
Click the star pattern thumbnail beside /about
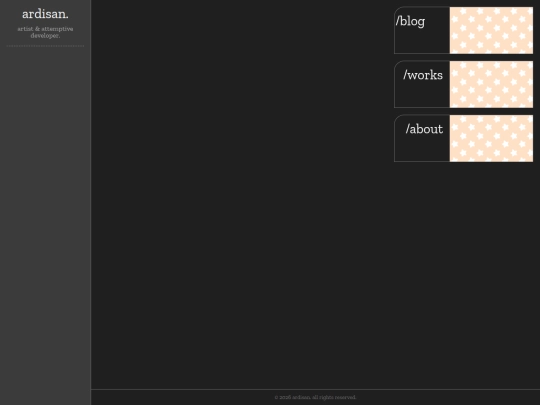pyautogui.click(x=491, y=138)
